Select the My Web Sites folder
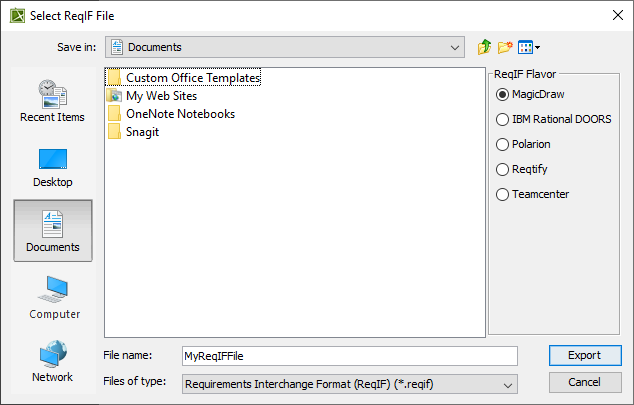This screenshot has width=634, height=405. 161,96
